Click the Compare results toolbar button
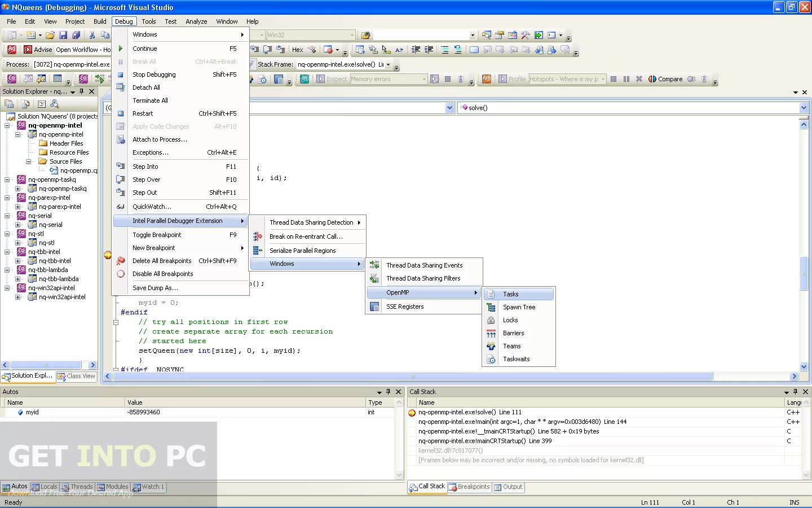This screenshot has height=508, width=812. coord(665,79)
